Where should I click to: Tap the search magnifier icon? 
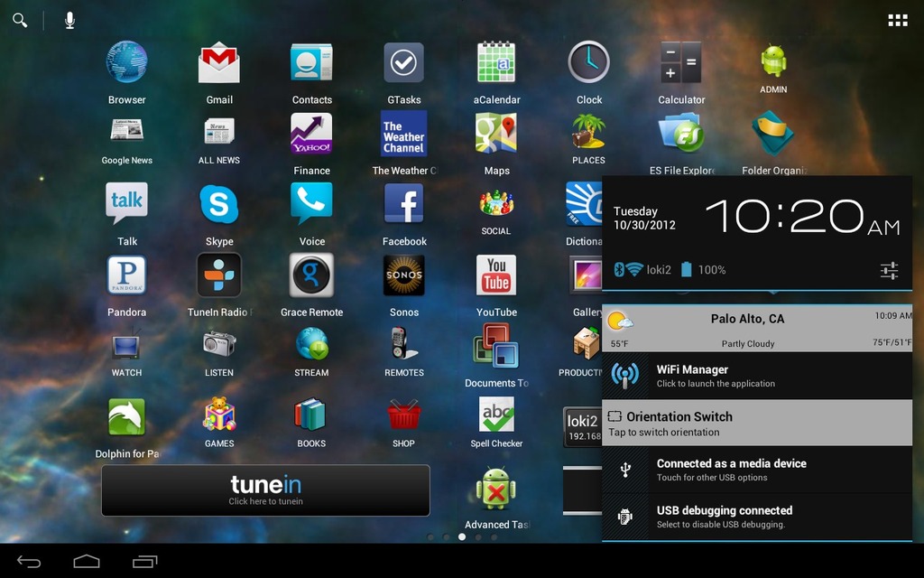(20, 20)
